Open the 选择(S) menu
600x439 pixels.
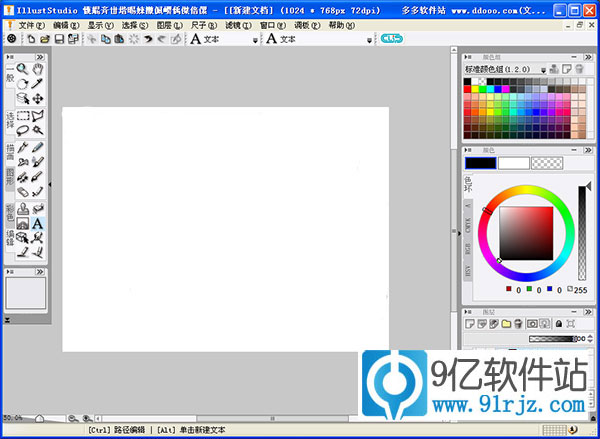coord(135,26)
